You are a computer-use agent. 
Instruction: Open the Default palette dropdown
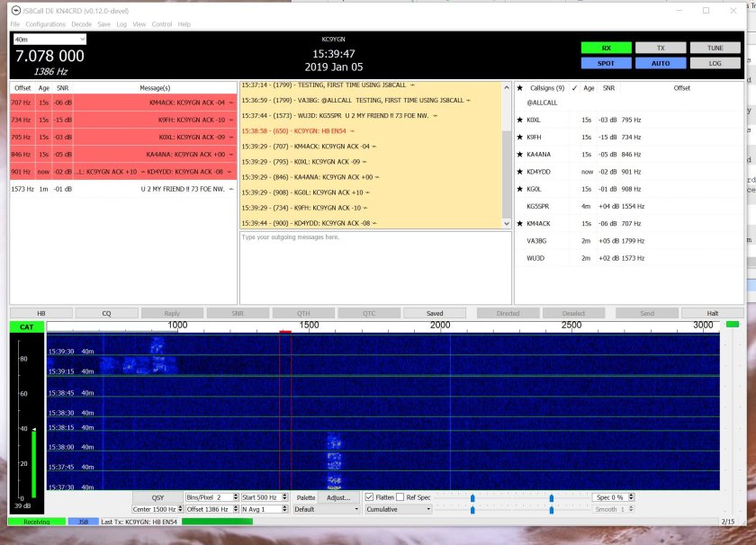click(326, 509)
